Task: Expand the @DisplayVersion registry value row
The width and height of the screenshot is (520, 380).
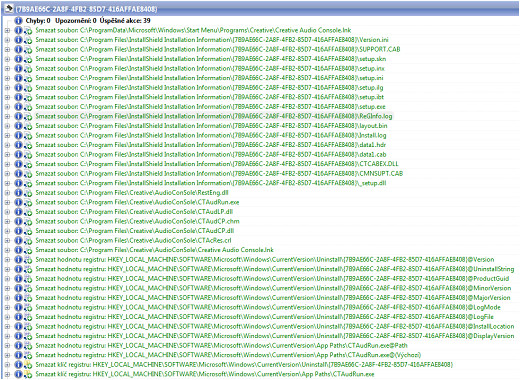Action: [7, 336]
